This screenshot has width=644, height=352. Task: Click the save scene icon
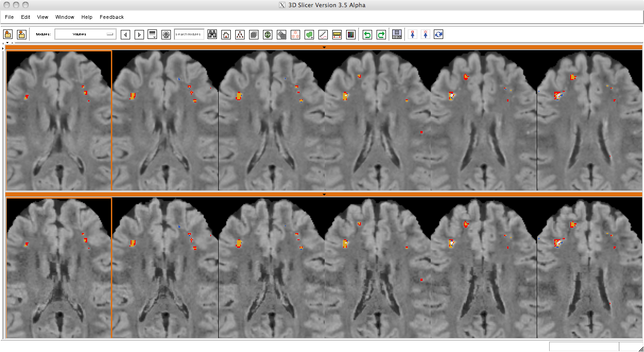21,34
